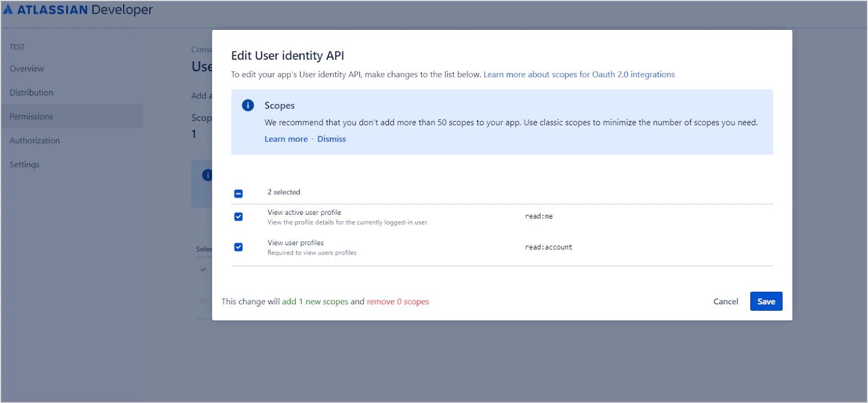The height and width of the screenshot is (403, 868).
Task: Click the Required to view users profiles description
Action: point(312,253)
